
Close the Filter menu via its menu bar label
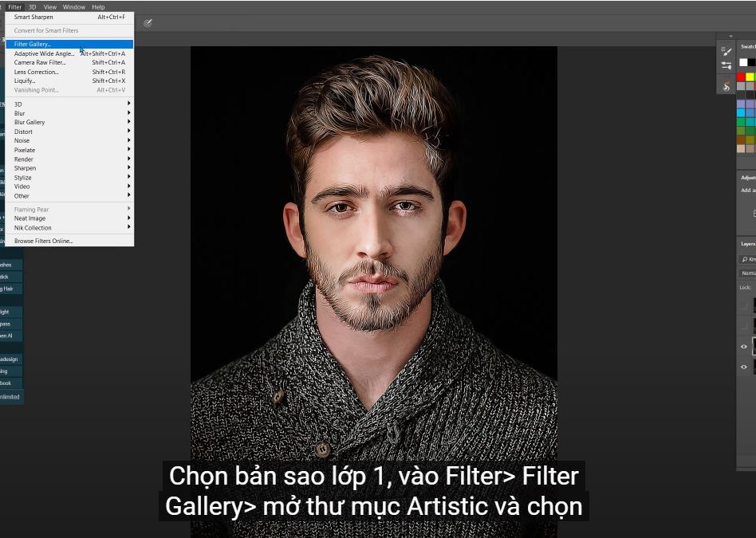tap(15, 6)
